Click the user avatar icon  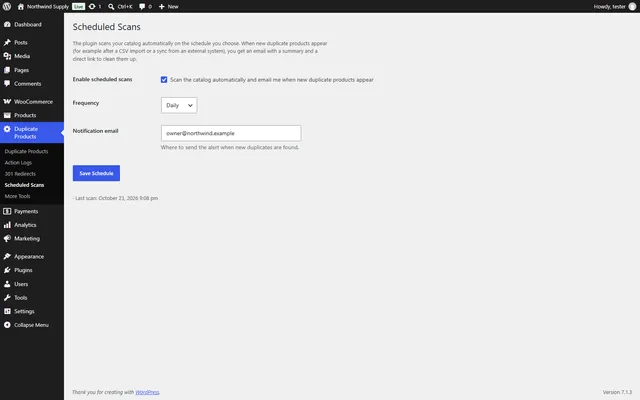coord(632,7)
